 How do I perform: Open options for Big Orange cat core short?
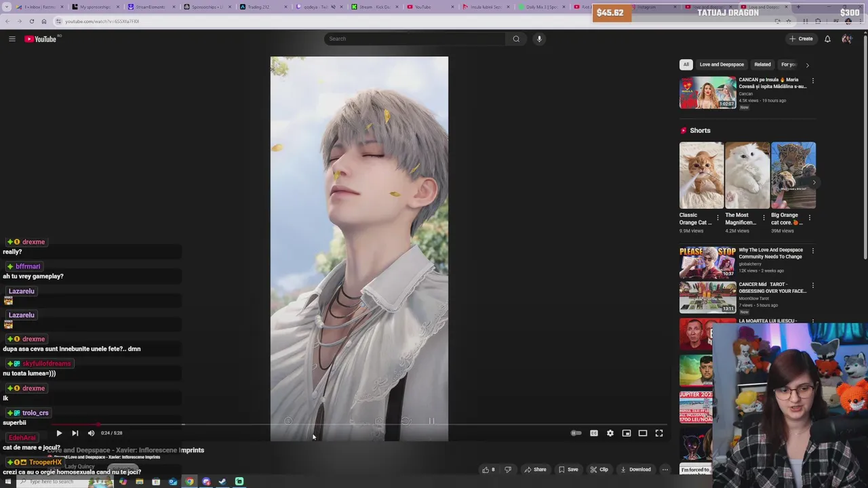click(809, 218)
